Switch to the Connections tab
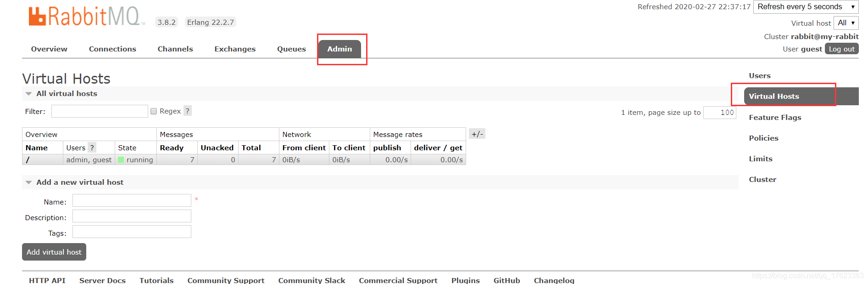Image resolution: width=868 pixels, height=284 pixels. [112, 49]
